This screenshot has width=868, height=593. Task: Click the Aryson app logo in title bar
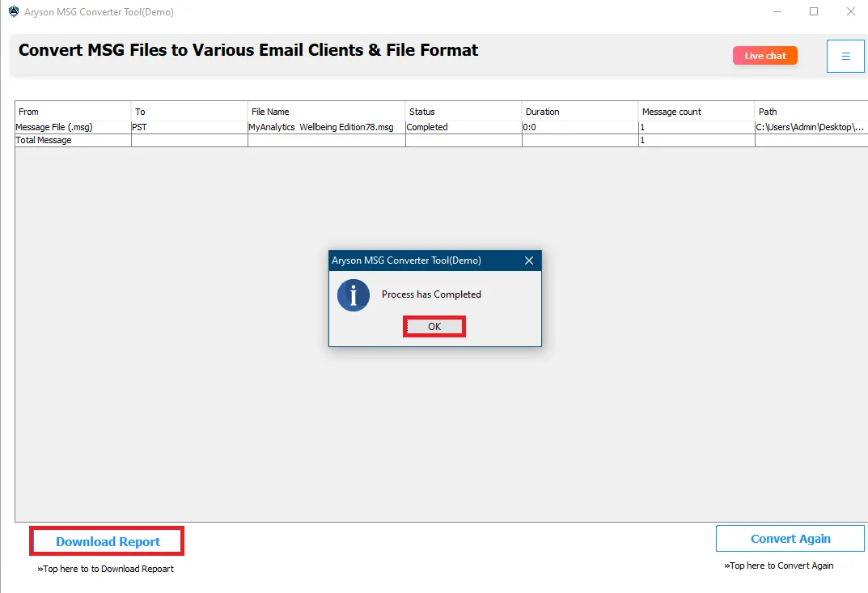click(13, 11)
